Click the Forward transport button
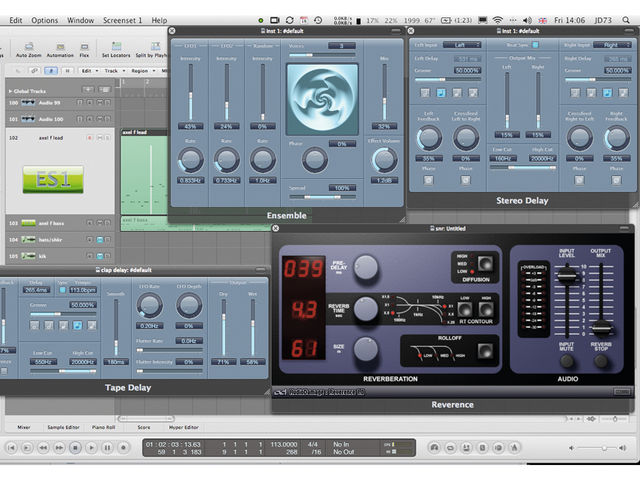Viewport: 640px width, 480px height. coord(59,448)
